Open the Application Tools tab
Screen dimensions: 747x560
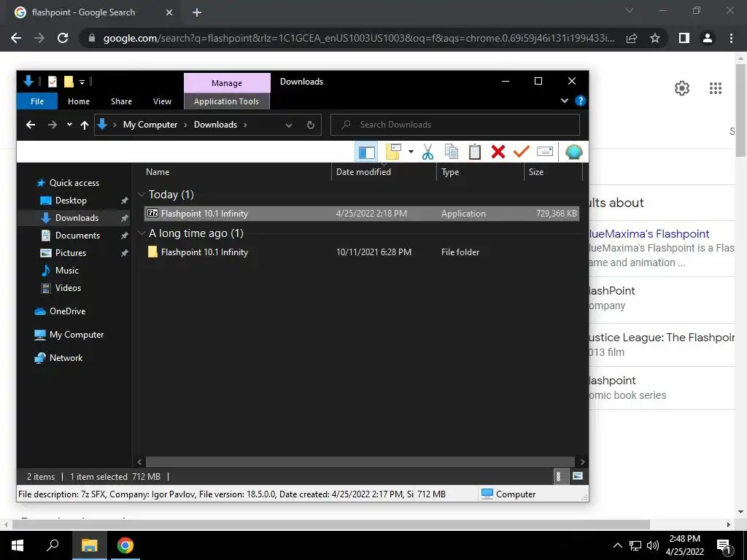pyautogui.click(x=226, y=101)
